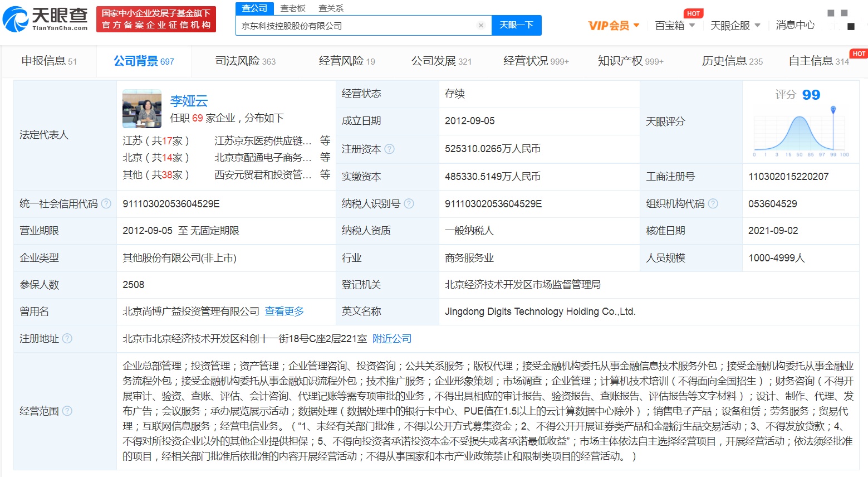Click 行业 value 商务服务业

click(x=469, y=258)
